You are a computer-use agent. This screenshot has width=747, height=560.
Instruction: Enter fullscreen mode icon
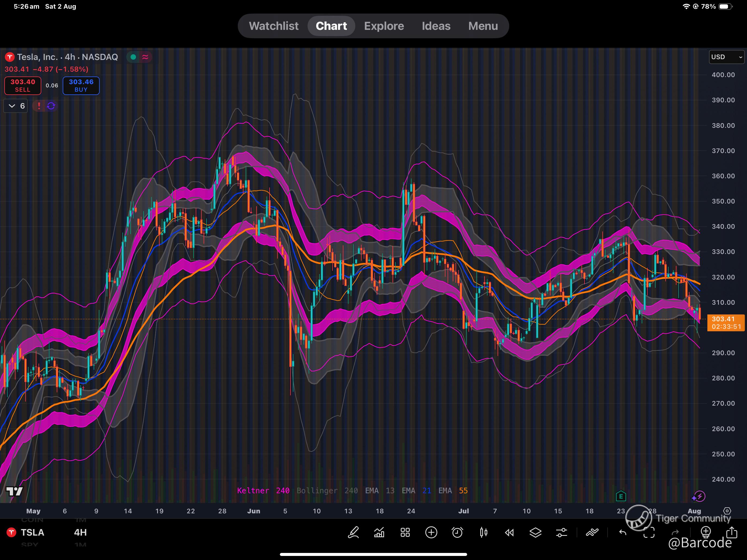pos(649,533)
